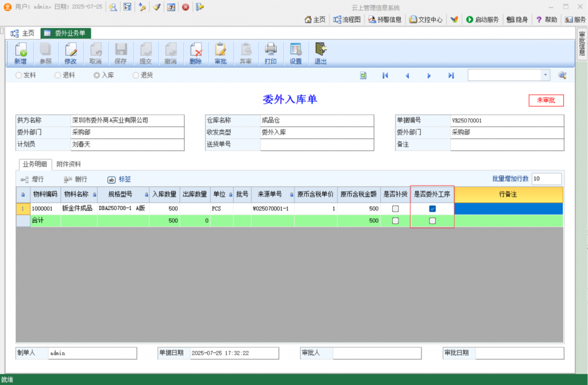The width and height of the screenshot is (588, 385).
Task: Click the 供方名称 field value
Action: pos(127,120)
